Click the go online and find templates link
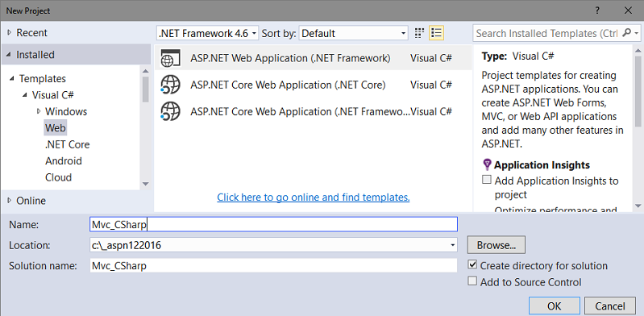This screenshot has height=316, width=644. tap(314, 197)
